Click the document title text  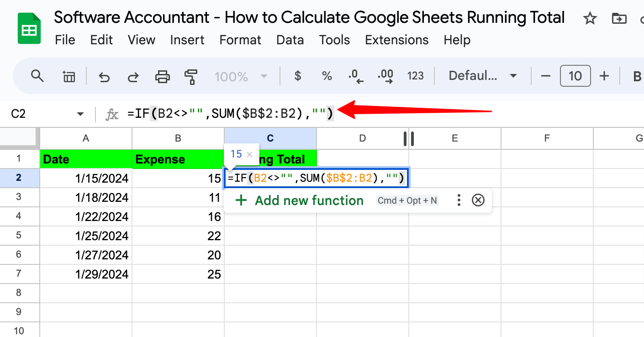point(309,18)
